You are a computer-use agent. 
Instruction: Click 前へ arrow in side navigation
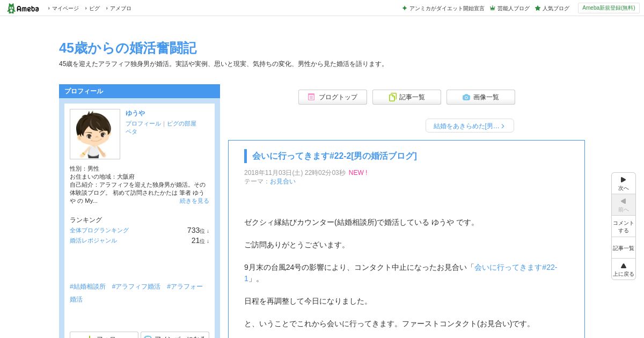tap(624, 205)
